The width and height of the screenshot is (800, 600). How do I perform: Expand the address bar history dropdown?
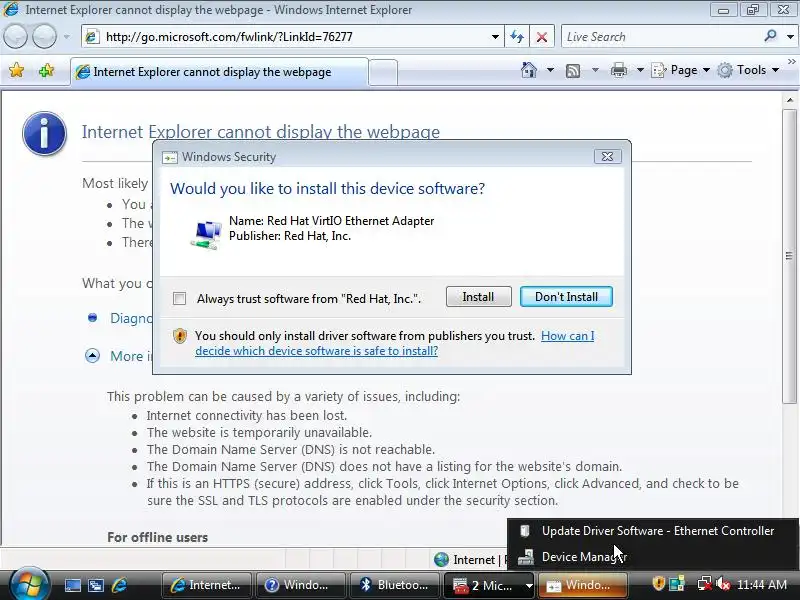coord(495,37)
